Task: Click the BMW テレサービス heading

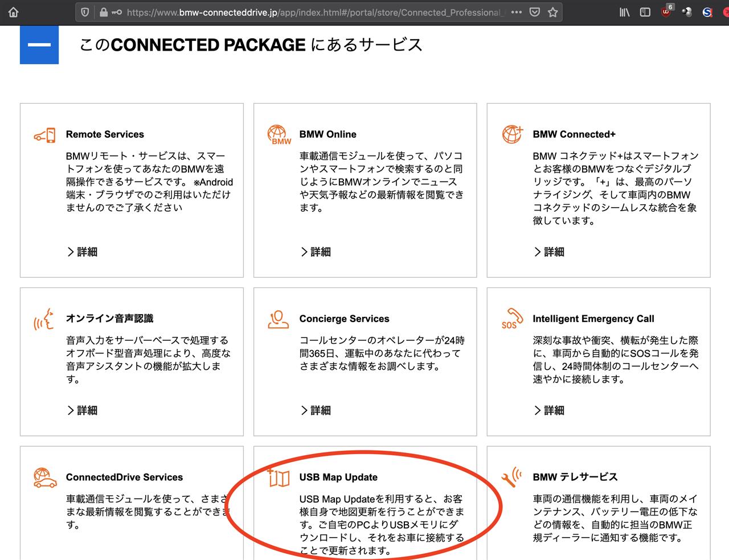Action: click(x=575, y=477)
